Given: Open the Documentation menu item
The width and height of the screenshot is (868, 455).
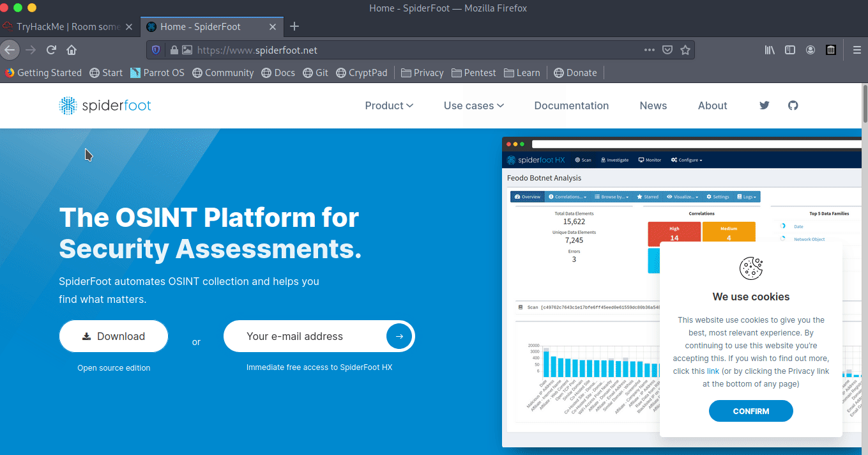Looking at the screenshot, I should (571, 105).
